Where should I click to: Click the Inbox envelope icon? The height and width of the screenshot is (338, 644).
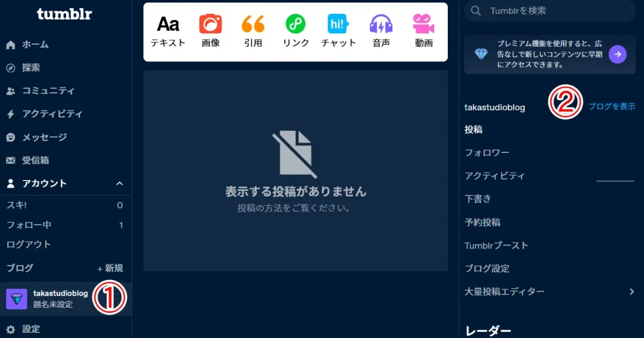tap(11, 161)
